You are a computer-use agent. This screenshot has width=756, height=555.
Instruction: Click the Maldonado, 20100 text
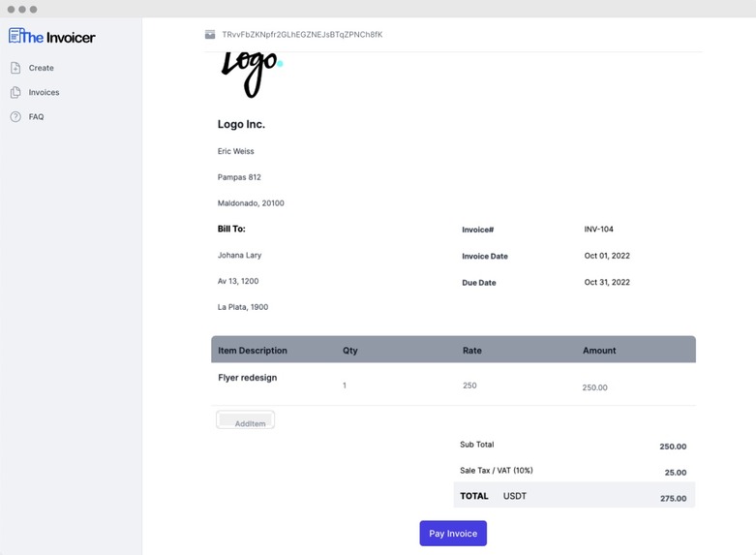coord(251,203)
